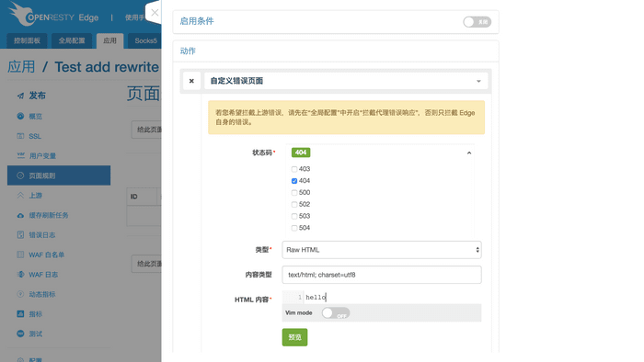644x362 pixels.
Task: Click the 内容类型 text field
Action: pyautogui.click(x=382, y=275)
